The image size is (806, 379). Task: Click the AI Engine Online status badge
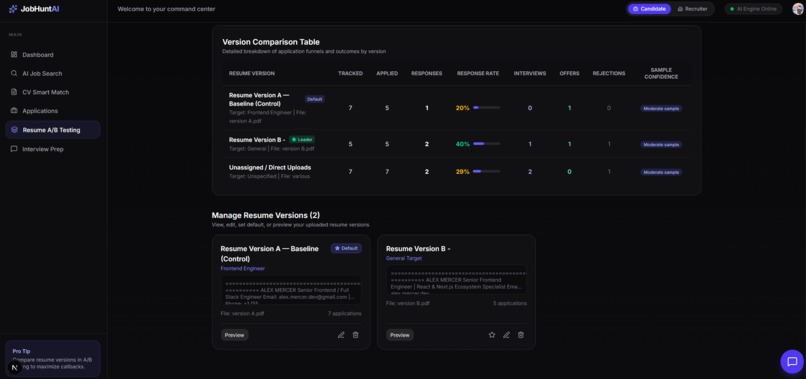(753, 9)
